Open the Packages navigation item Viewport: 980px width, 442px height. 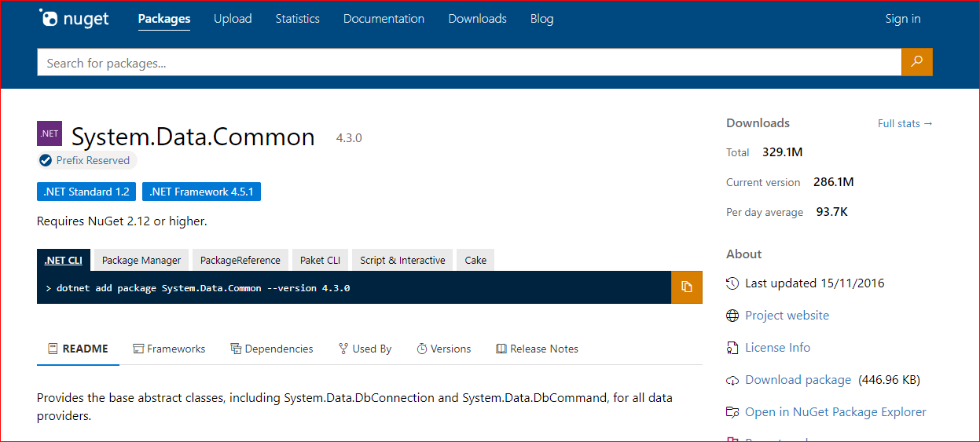click(x=164, y=19)
